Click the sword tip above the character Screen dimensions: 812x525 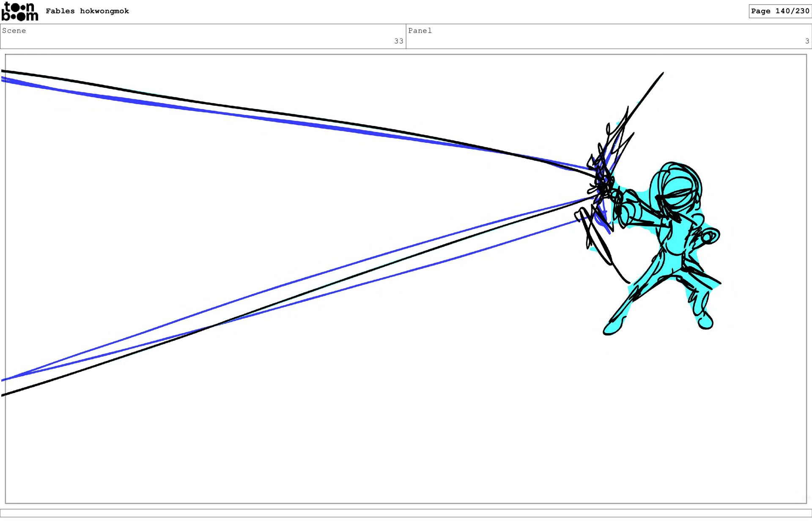662,74
